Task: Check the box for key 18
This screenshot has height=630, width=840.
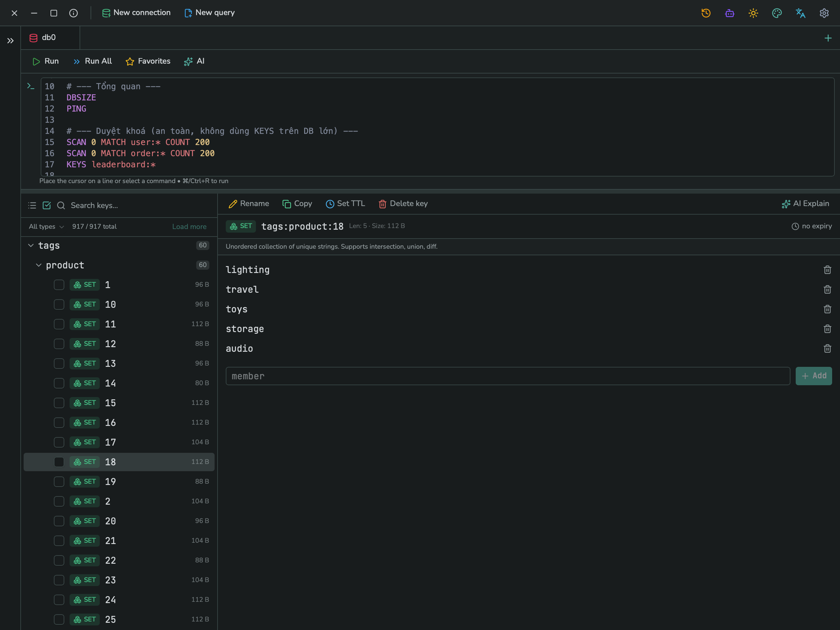Action: pos(59,462)
